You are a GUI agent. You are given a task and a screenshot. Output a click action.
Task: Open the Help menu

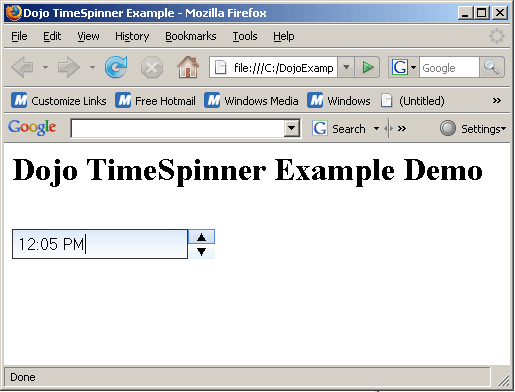click(x=284, y=36)
